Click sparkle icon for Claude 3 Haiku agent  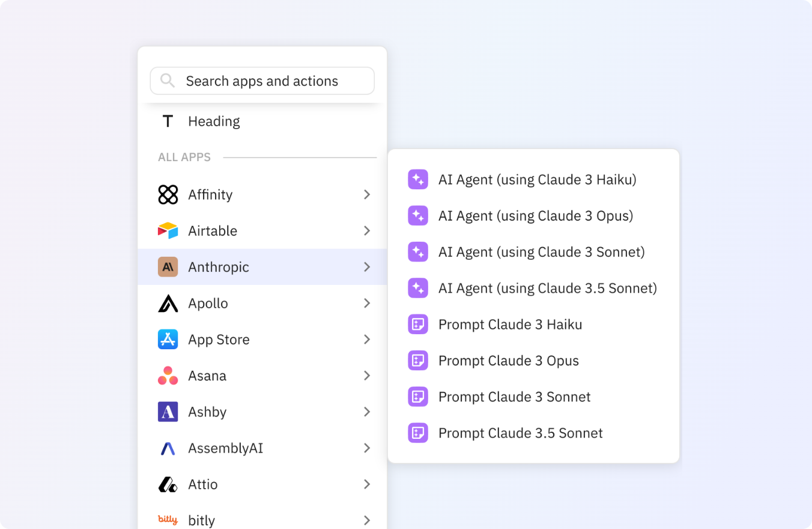point(418,179)
